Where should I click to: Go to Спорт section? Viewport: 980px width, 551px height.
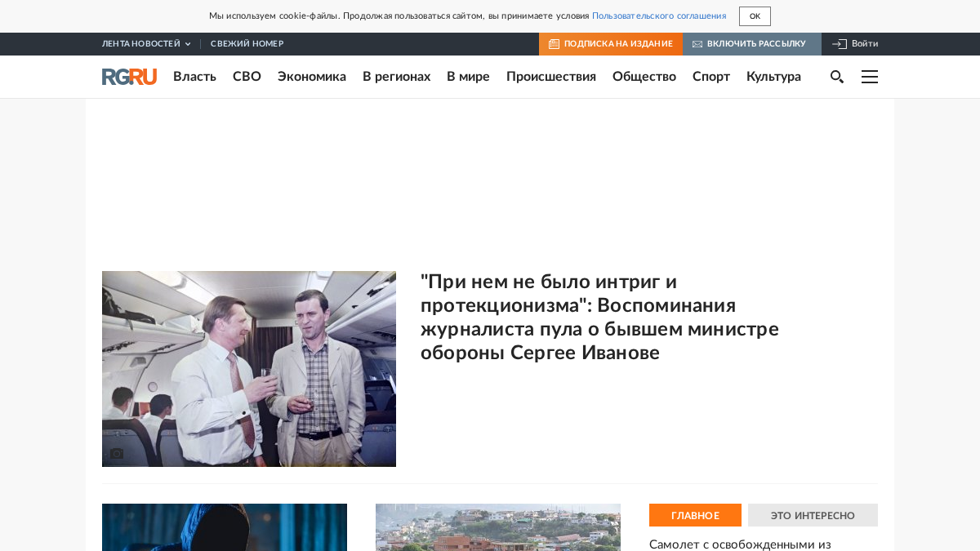pyautogui.click(x=711, y=77)
